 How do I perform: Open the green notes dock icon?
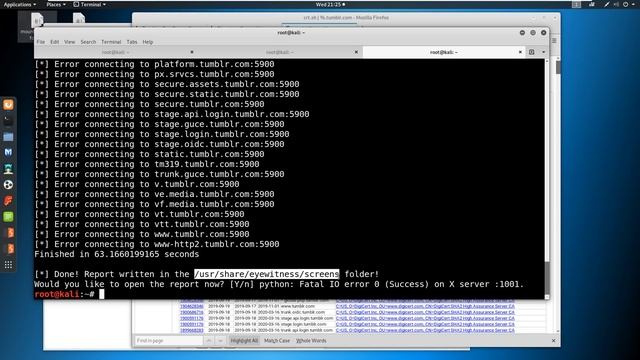(x=8, y=216)
